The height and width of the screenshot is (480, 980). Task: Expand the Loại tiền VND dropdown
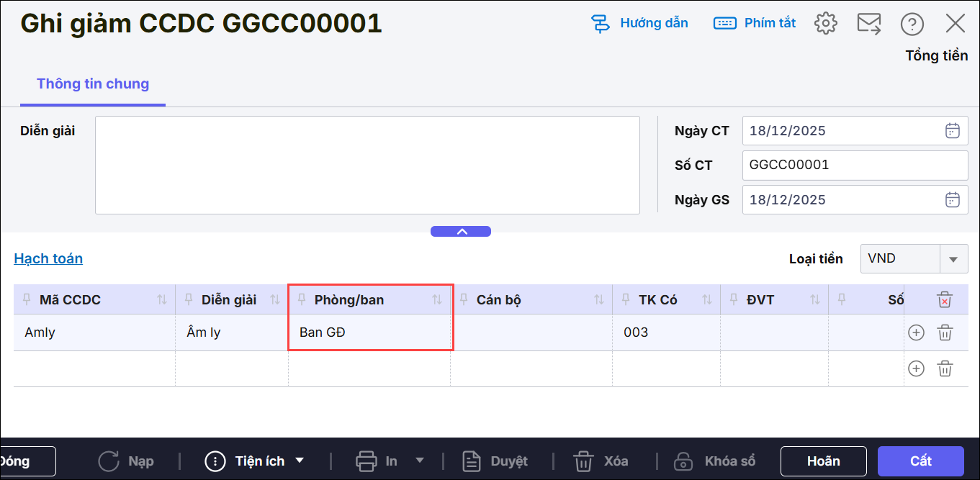(x=953, y=259)
